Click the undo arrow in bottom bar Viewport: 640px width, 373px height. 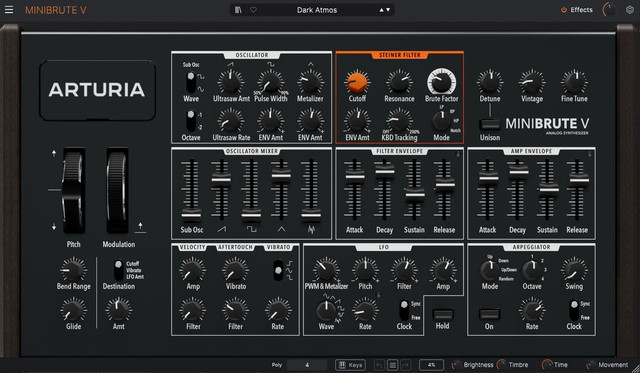tap(379, 365)
